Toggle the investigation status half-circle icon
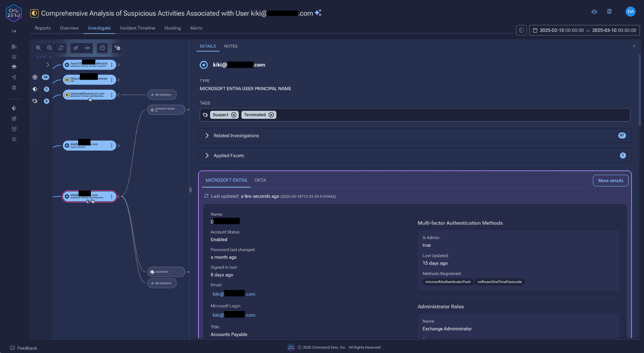Viewport: 644px width, 353px height. (35, 13)
